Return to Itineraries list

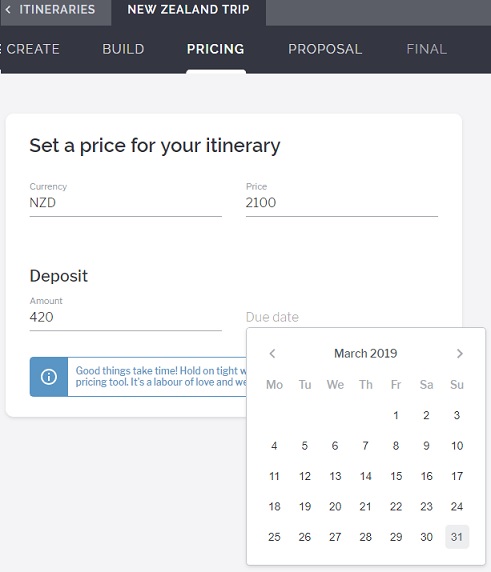pyautogui.click(x=57, y=9)
